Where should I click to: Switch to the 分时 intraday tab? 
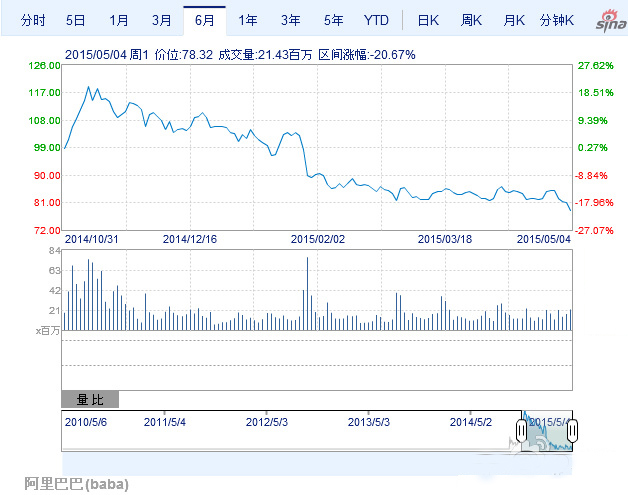(x=33, y=20)
